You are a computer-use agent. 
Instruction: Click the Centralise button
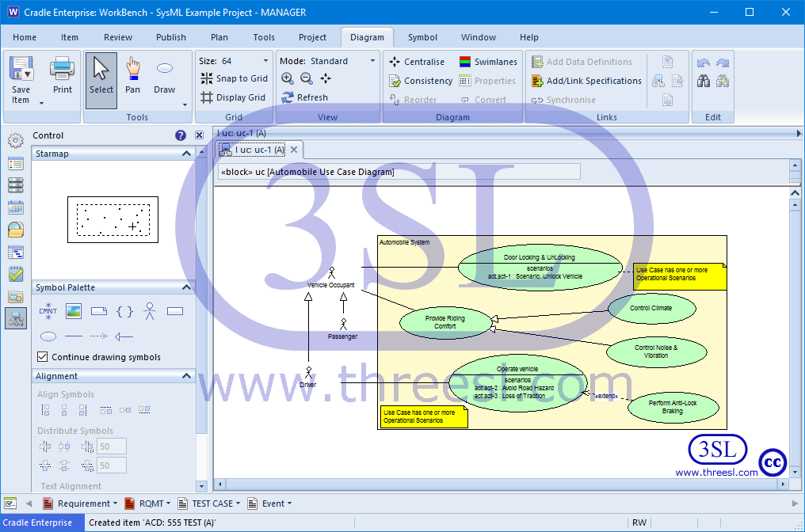tap(417, 62)
